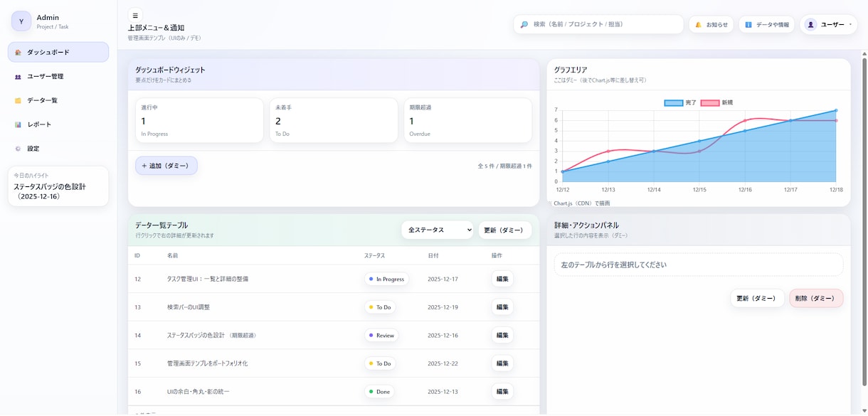Screen dimensions: 868x416
Task: Select row 検索バーのUI調整
Action: pos(334,307)
